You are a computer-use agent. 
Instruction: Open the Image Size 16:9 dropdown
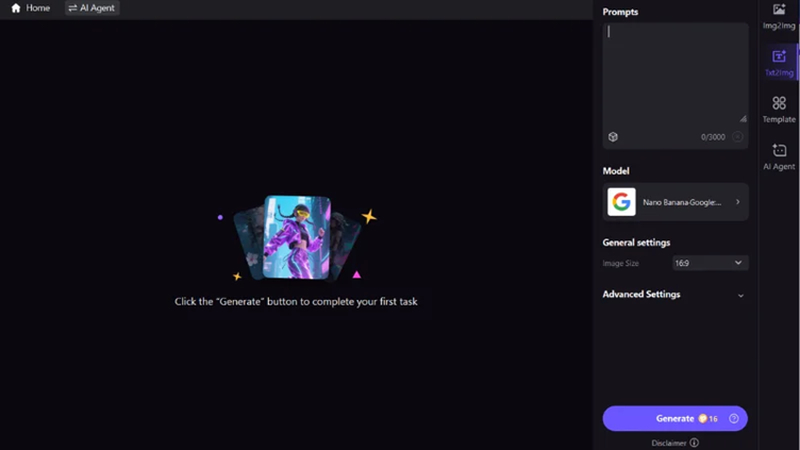pyautogui.click(x=710, y=263)
